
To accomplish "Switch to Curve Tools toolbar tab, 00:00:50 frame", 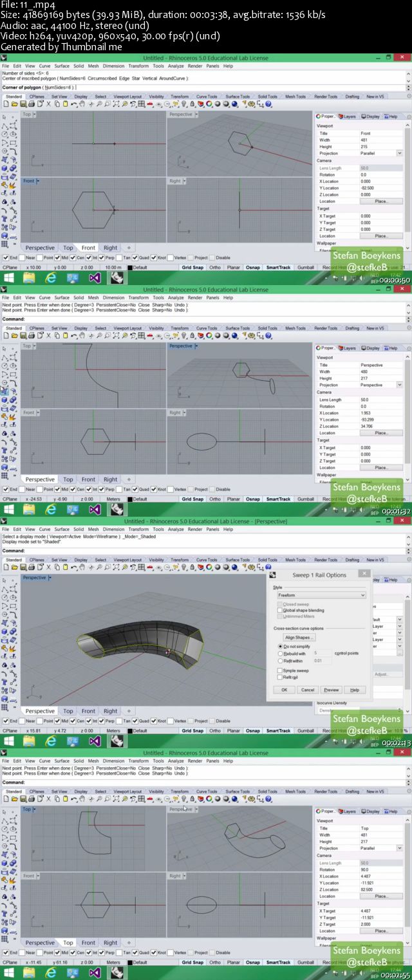I will coord(207,97).
